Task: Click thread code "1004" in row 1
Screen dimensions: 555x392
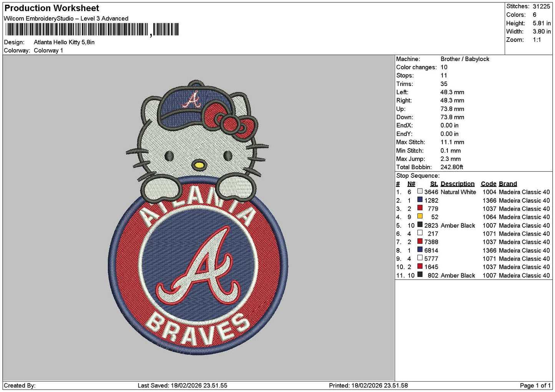Action: point(489,192)
